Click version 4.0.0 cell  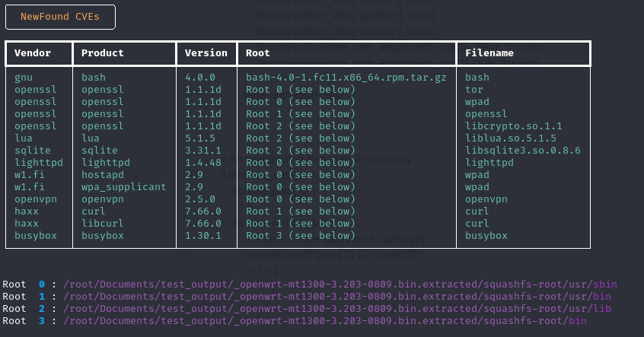tap(200, 77)
